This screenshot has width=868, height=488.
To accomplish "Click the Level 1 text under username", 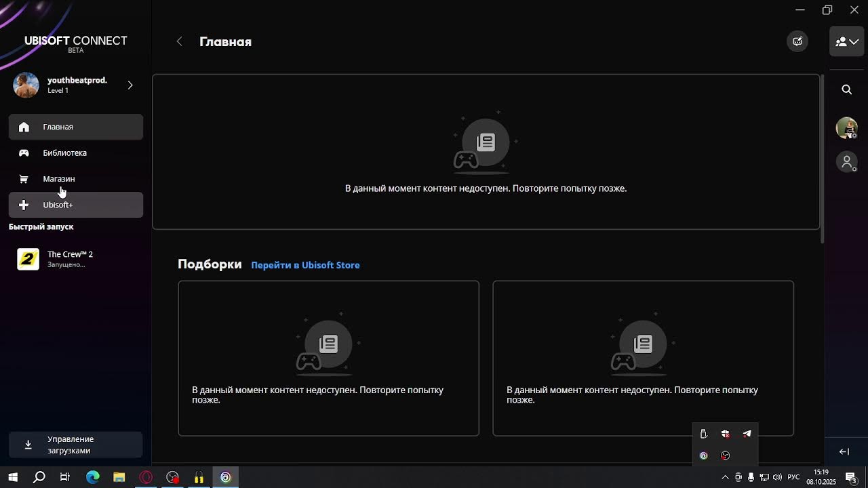I will click(x=58, y=90).
